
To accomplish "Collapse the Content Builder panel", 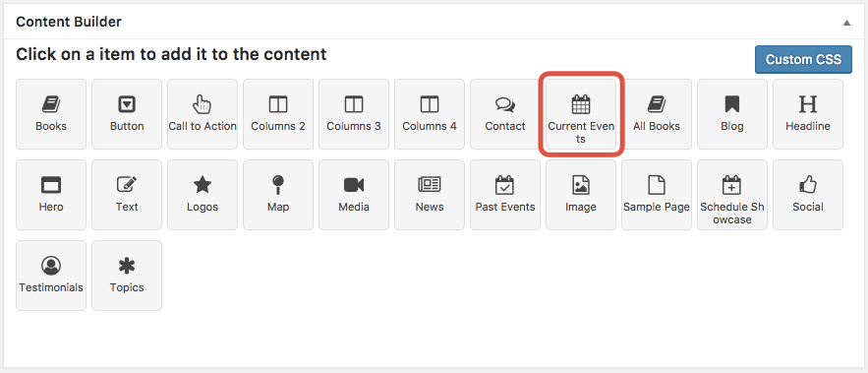I will (x=846, y=23).
